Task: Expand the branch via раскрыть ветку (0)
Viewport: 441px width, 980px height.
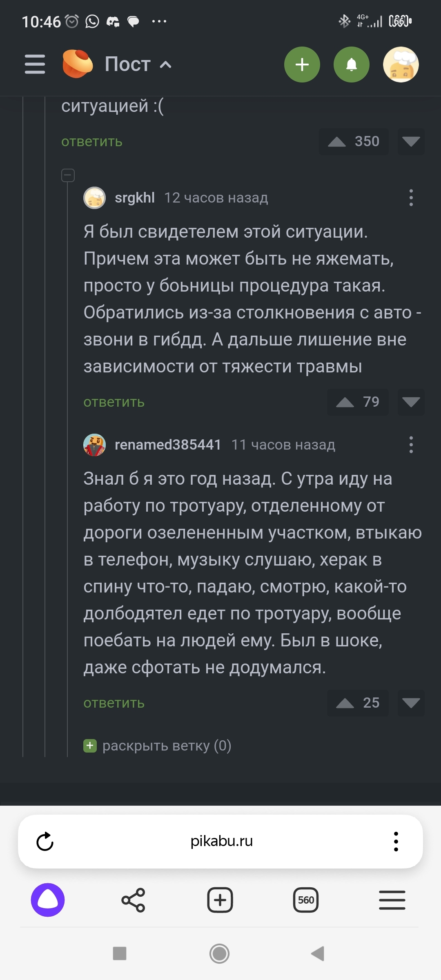Action: 157,746
